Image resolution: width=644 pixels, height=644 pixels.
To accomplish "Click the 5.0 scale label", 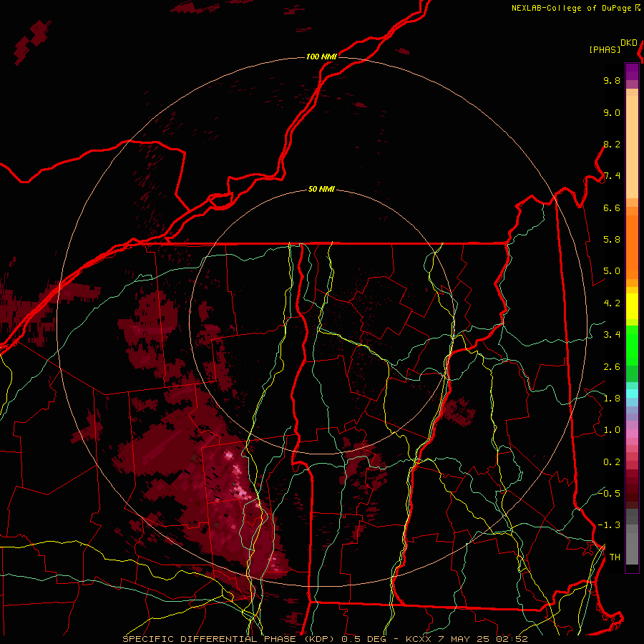I will tap(612, 271).
